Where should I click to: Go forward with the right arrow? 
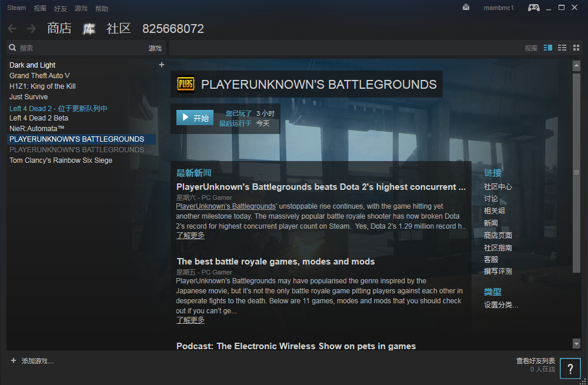pyautogui.click(x=32, y=28)
